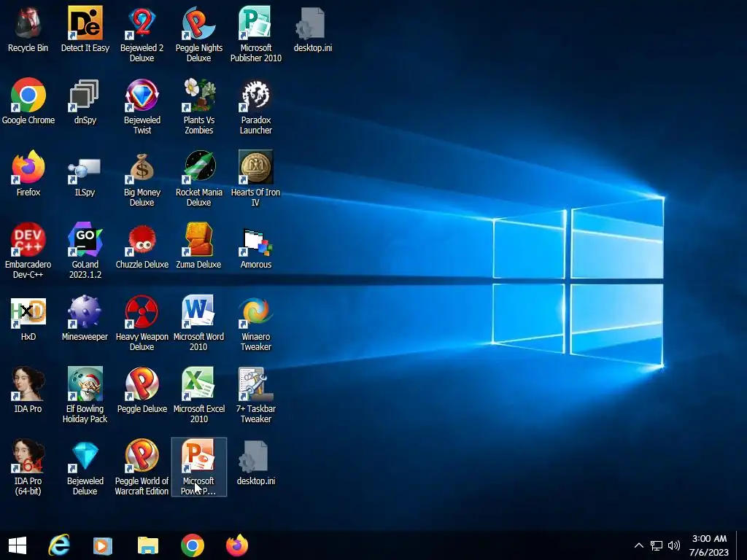Launch Chrome from the taskbar

click(x=193, y=545)
